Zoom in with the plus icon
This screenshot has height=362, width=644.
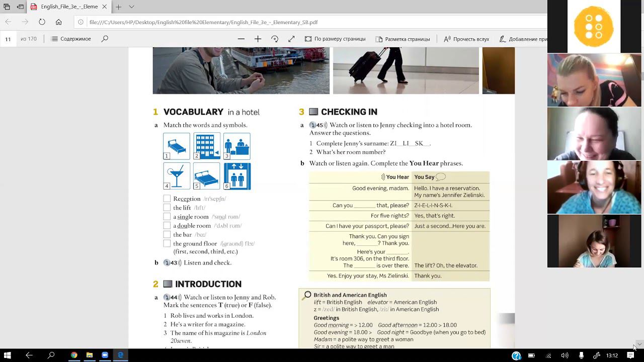point(258,39)
